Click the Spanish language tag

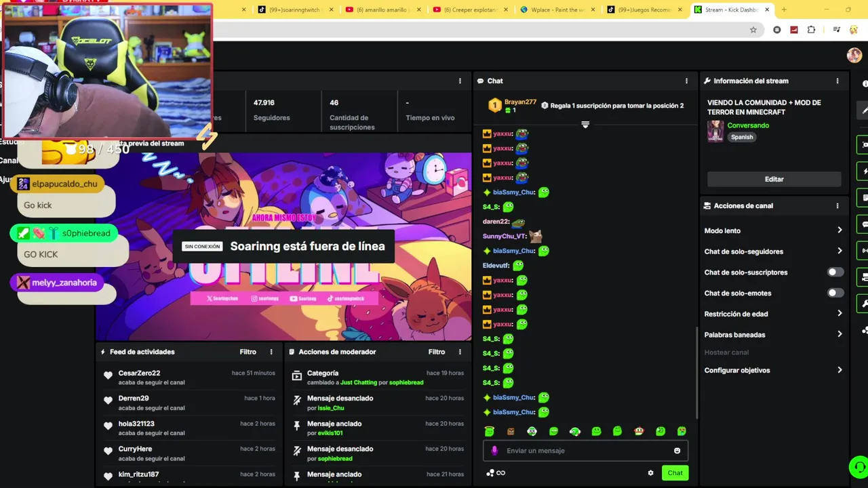coord(742,137)
